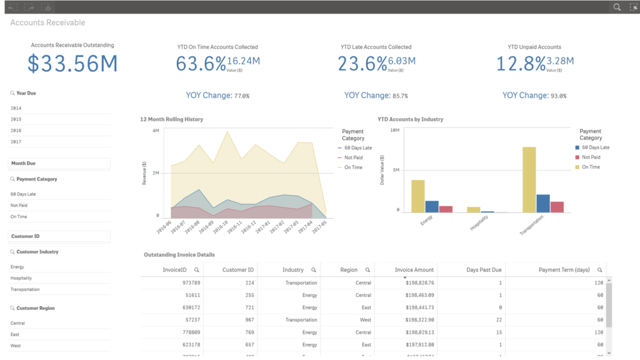Expand the Month Due filter pane
Screen dimensions: 640x360
tap(59, 163)
